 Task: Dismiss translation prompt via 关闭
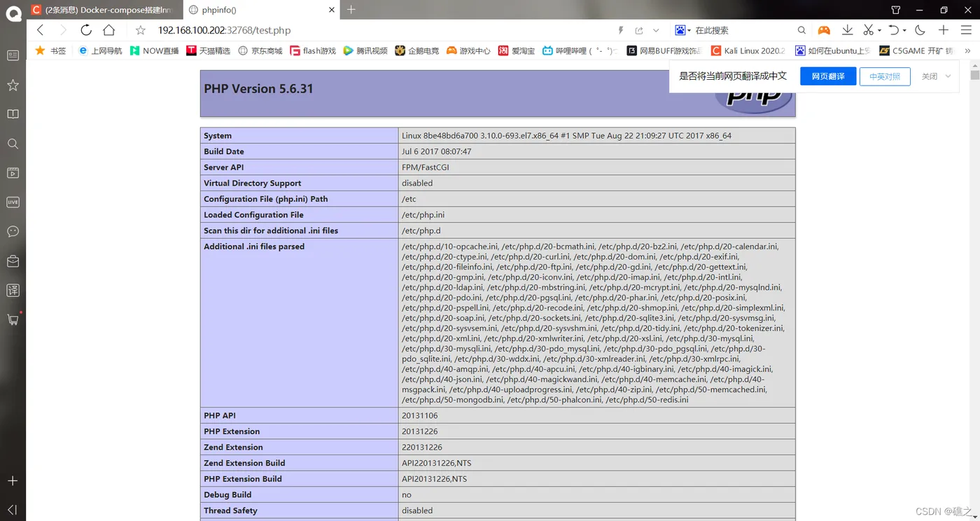(929, 76)
